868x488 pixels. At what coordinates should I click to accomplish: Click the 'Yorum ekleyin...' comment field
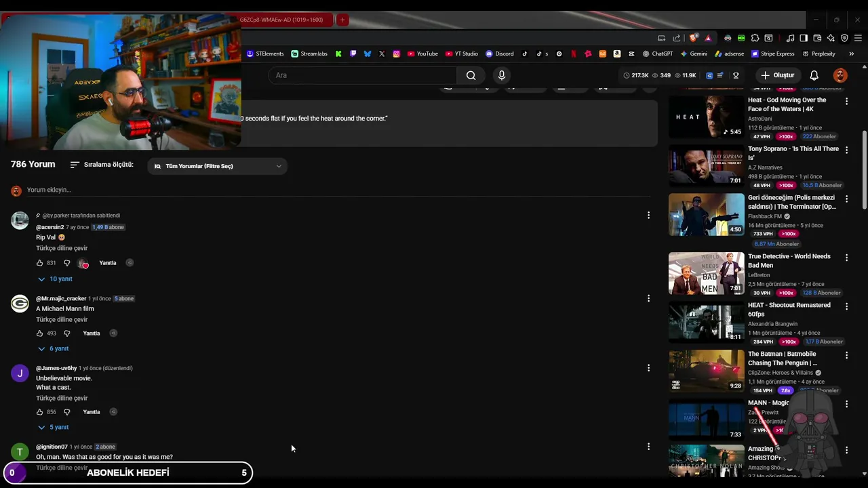point(339,190)
